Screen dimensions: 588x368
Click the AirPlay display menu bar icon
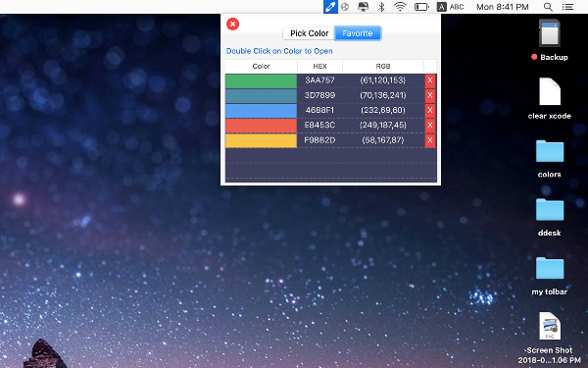tap(363, 7)
